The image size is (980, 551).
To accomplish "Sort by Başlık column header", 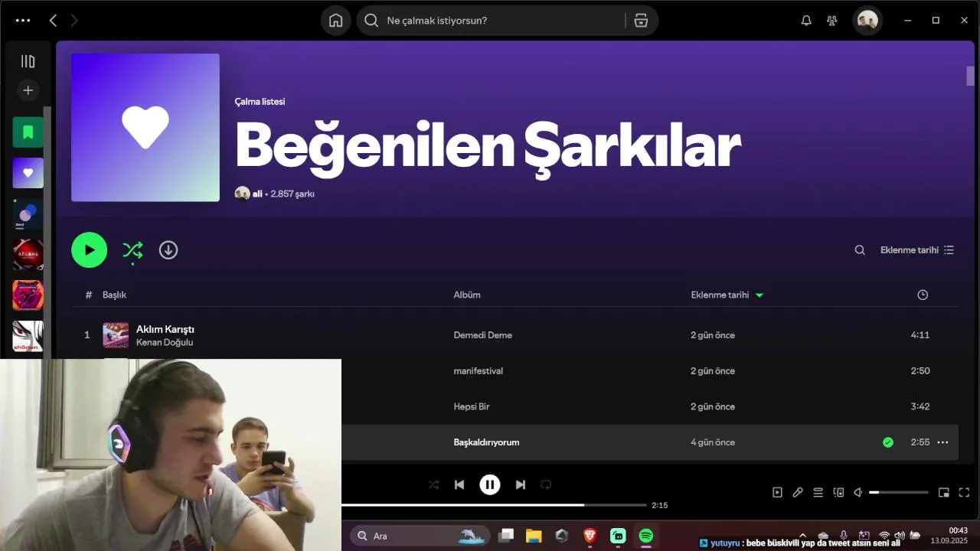I will click(114, 295).
